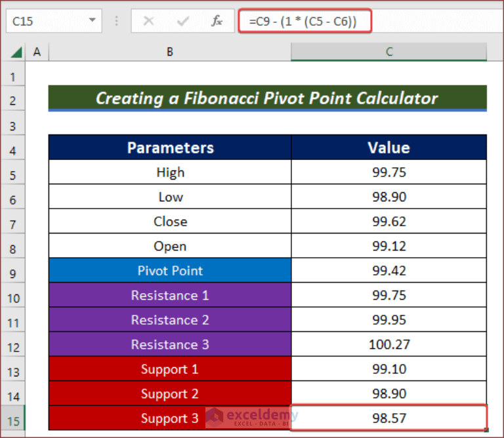Select row 12 header

pos(13,344)
